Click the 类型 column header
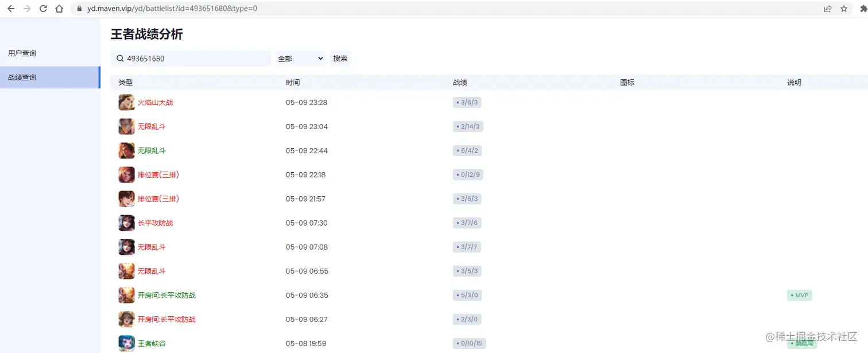The image size is (868, 353). (x=126, y=83)
